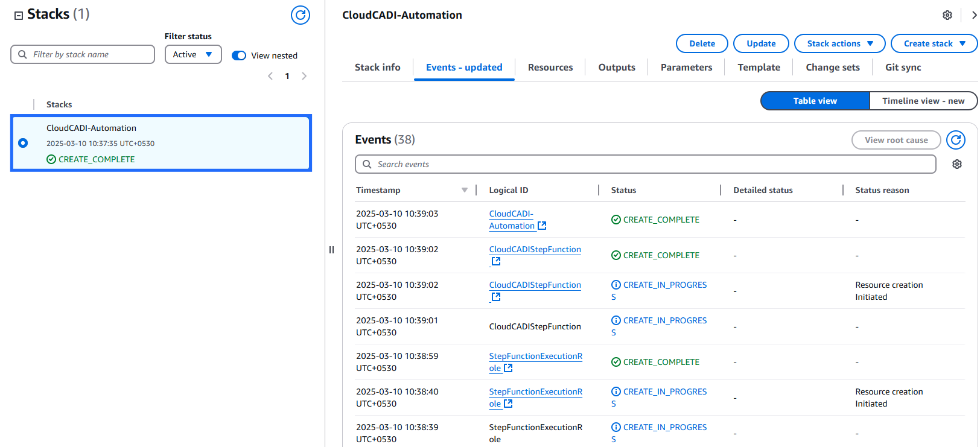Screen dimensions: 980x447
Task: Open the Stack actions dropdown
Action: point(840,43)
